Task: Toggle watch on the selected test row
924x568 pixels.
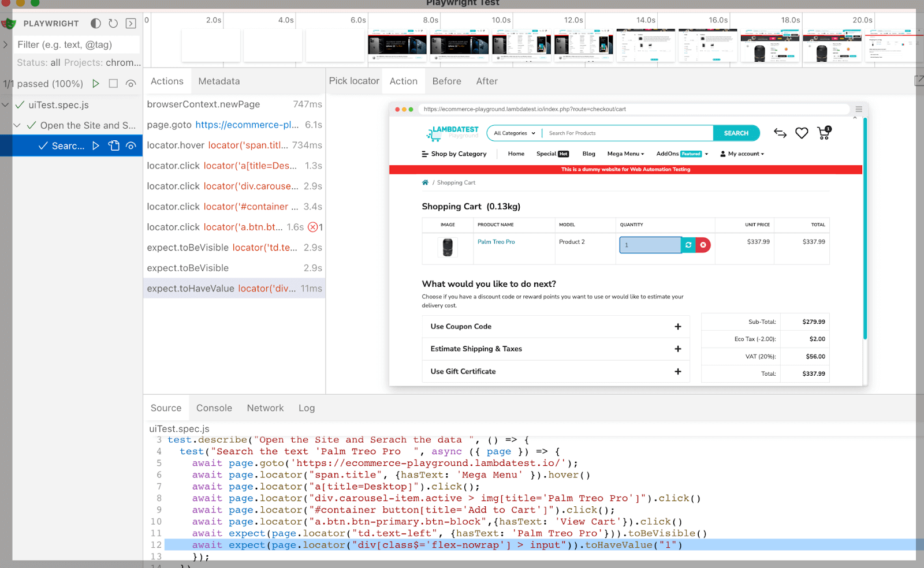Action: [131, 146]
